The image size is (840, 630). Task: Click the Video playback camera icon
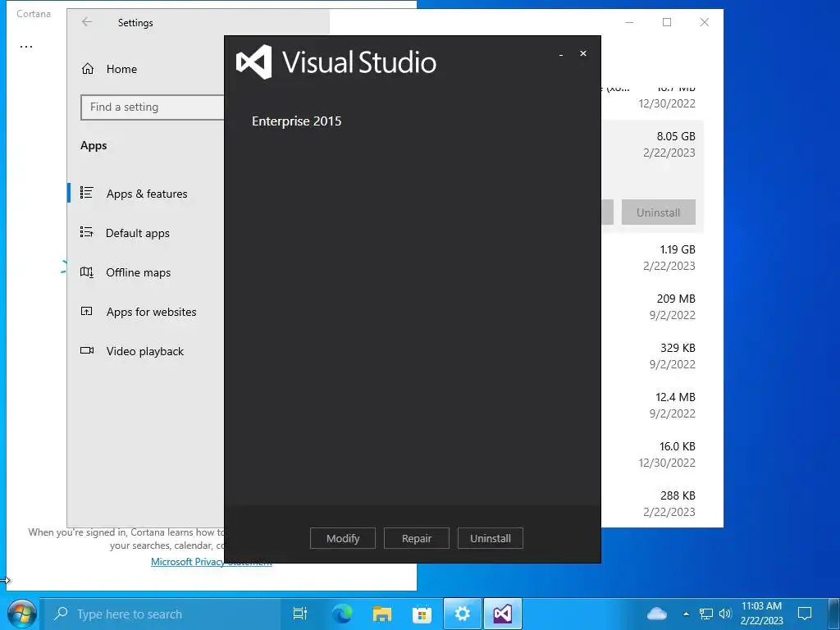coord(87,350)
